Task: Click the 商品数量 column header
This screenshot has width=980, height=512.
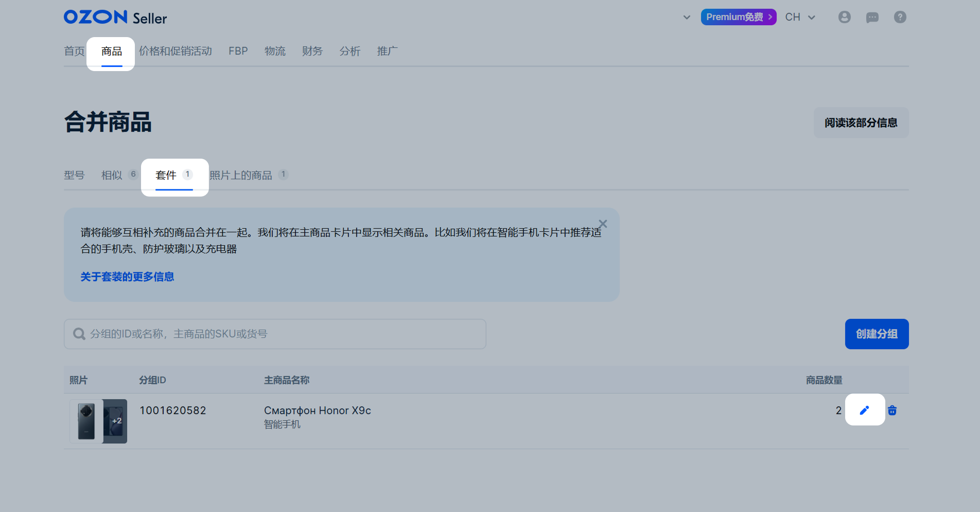Action: (x=824, y=380)
